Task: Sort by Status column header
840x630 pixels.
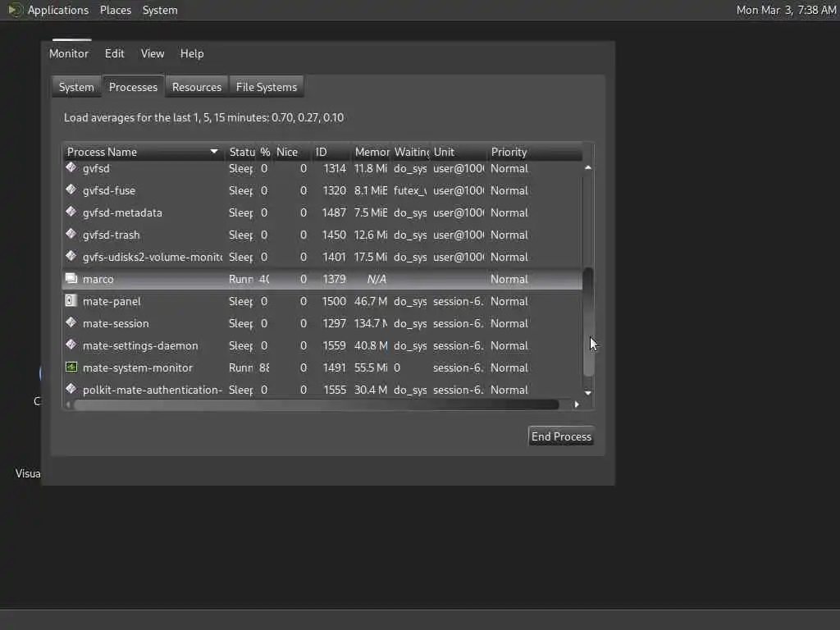Action: 241,152
